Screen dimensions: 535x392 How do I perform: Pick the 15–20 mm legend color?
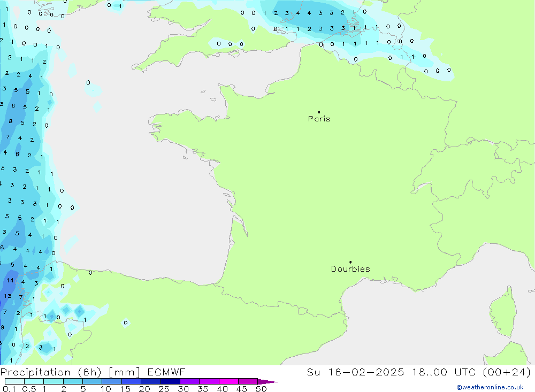click(x=131, y=381)
